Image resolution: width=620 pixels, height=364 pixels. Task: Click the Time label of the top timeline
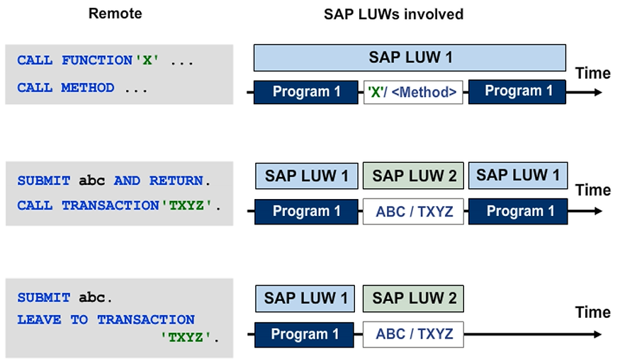coord(592,73)
